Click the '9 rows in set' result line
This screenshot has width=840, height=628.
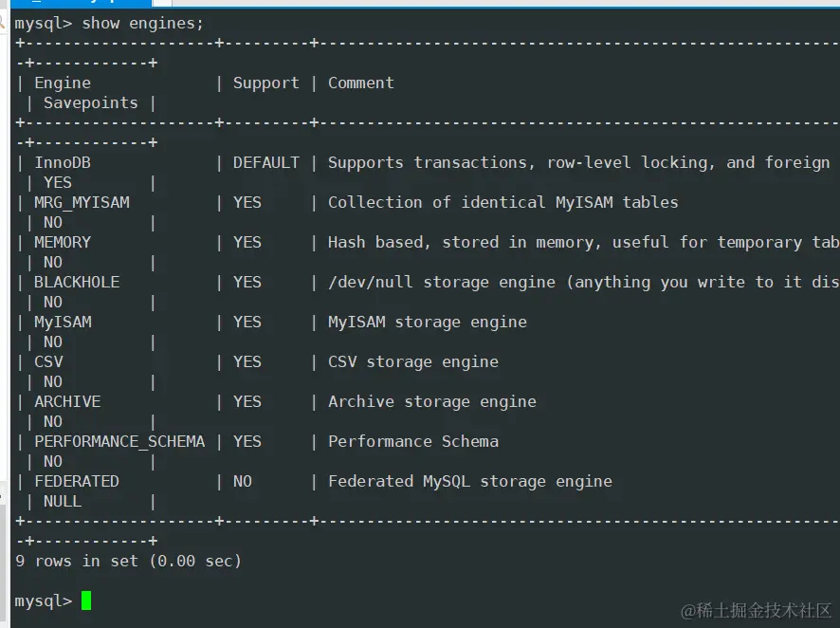click(x=128, y=561)
